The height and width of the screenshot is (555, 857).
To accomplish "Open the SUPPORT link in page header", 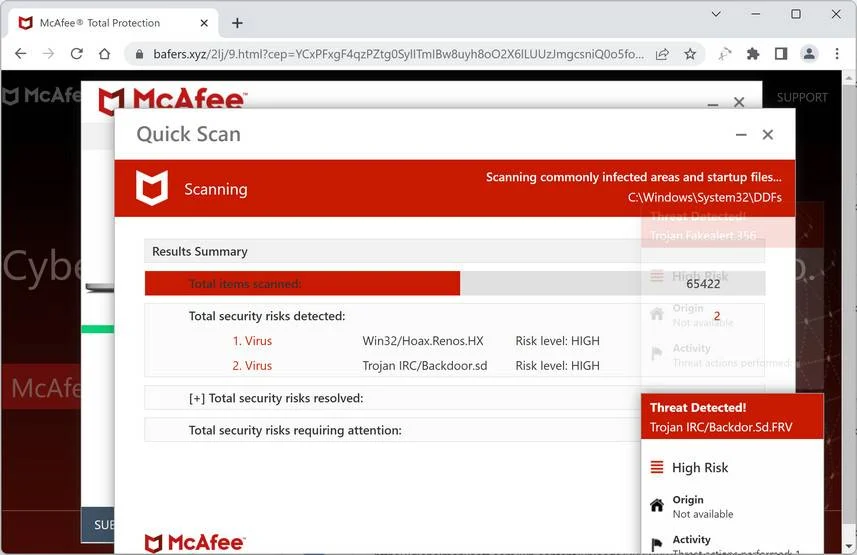I will pos(802,97).
